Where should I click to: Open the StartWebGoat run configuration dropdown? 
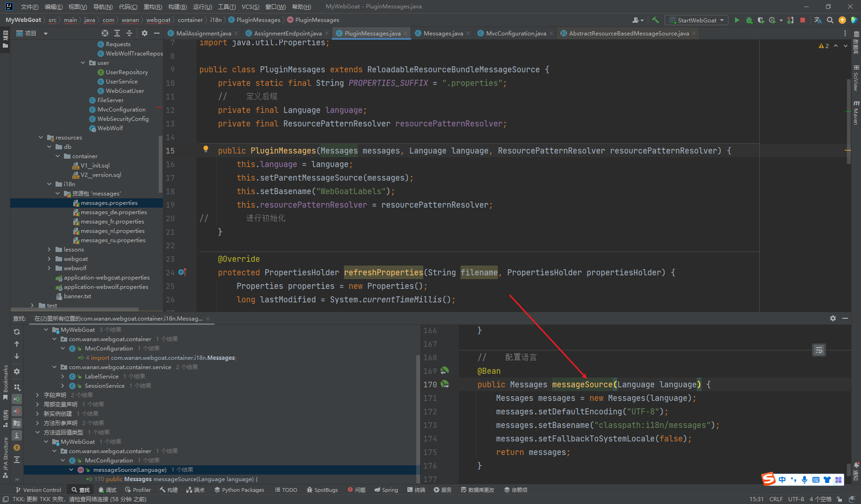point(696,20)
